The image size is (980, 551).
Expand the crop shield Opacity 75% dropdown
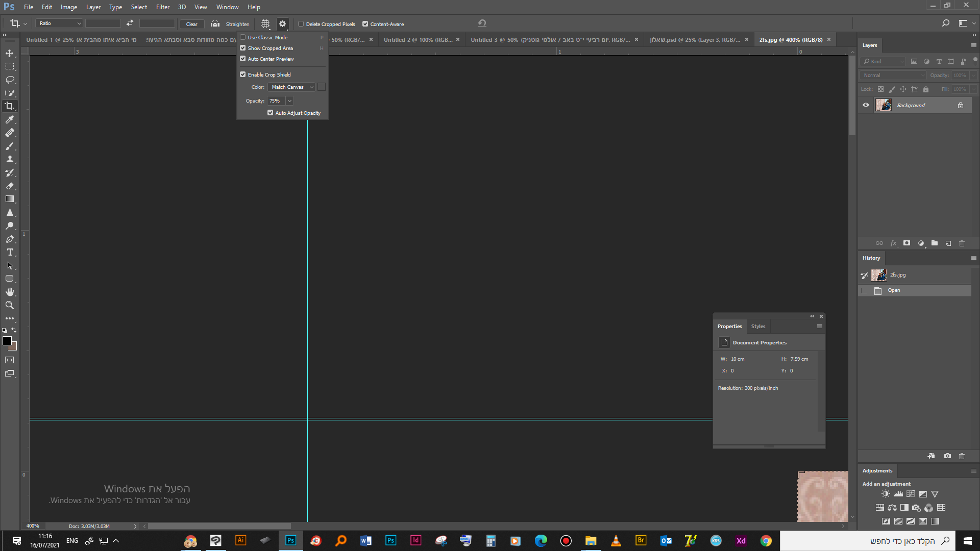tap(289, 101)
